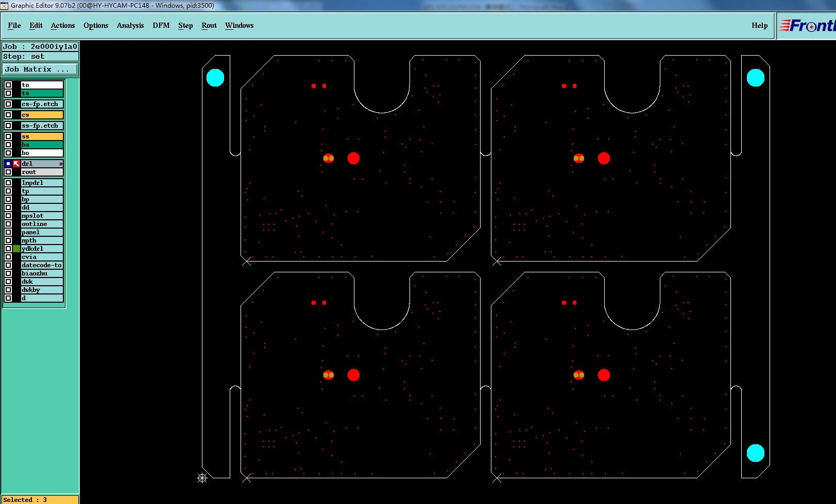836x504 pixels.
Task: Toggle the 'bs' layer checkbox
Action: (x=8, y=145)
